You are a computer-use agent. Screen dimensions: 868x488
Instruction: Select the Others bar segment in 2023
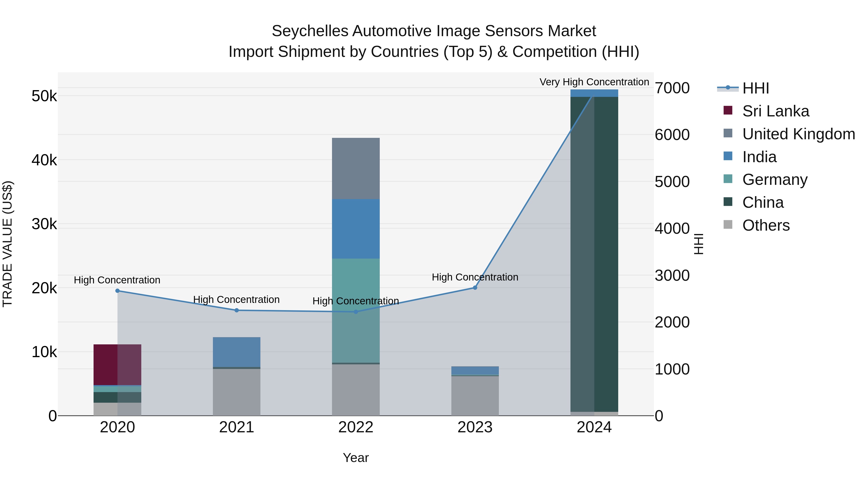pyautogui.click(x=475, y=396)
